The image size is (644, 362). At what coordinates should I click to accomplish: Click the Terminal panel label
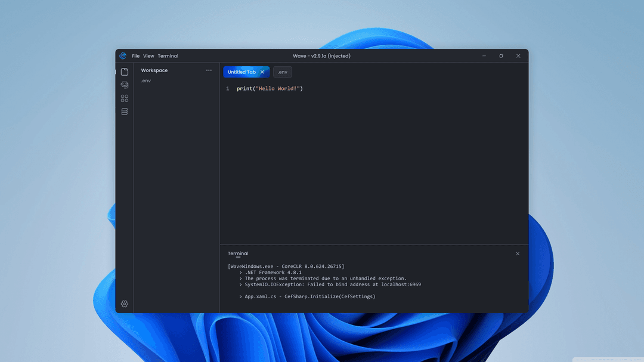coord(237,253)
